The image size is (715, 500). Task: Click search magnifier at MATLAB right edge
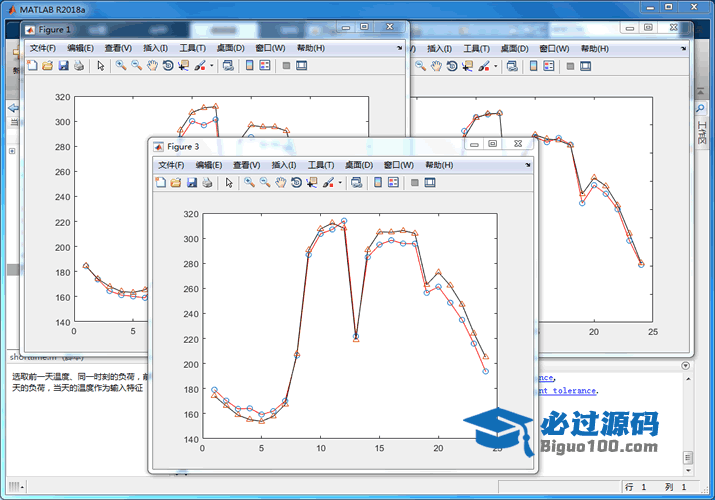tap(700, 108)
